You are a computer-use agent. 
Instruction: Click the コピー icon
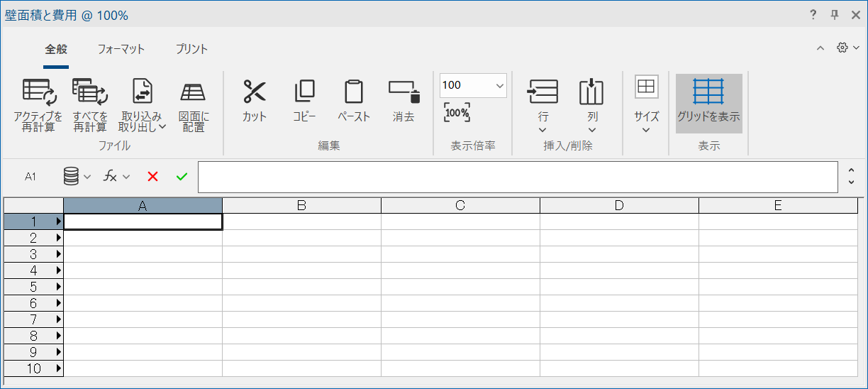304,92
